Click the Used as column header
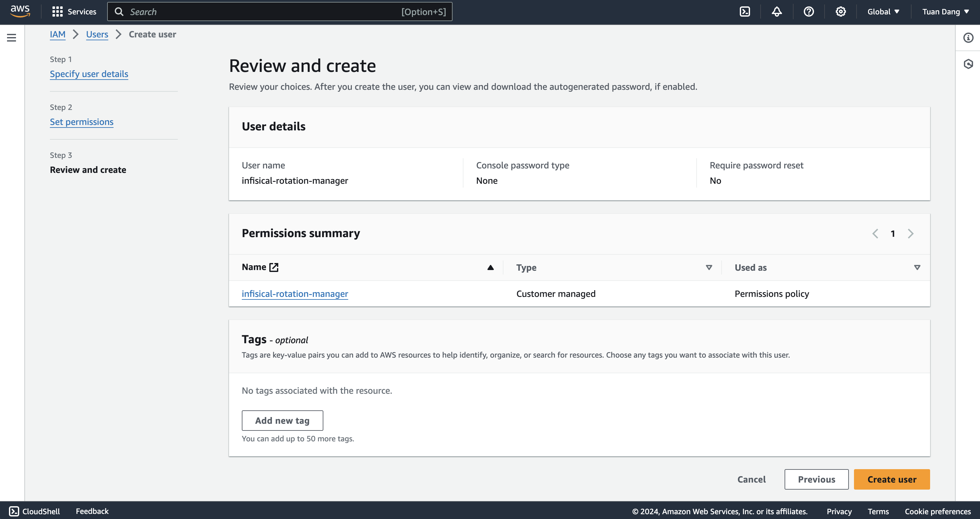 click(x=751, y=268)
